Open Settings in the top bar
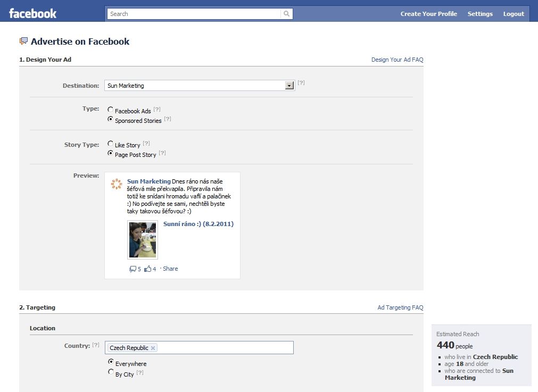This screenshot has height=392, width=538. click(x=480, y=14)
